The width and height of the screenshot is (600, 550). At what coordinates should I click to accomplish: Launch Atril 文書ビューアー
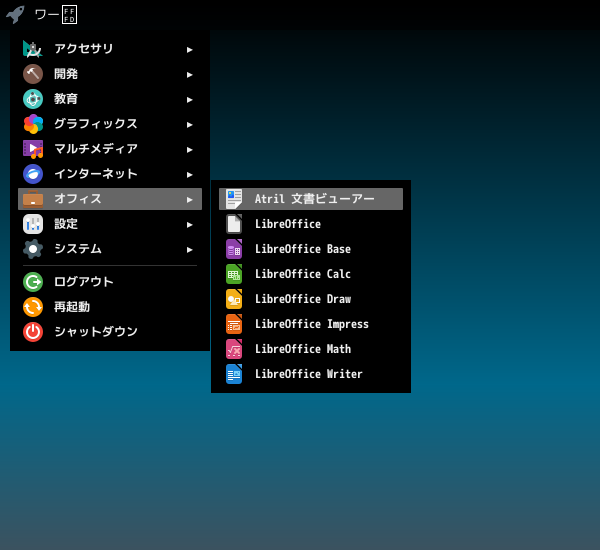pos(311,199)
